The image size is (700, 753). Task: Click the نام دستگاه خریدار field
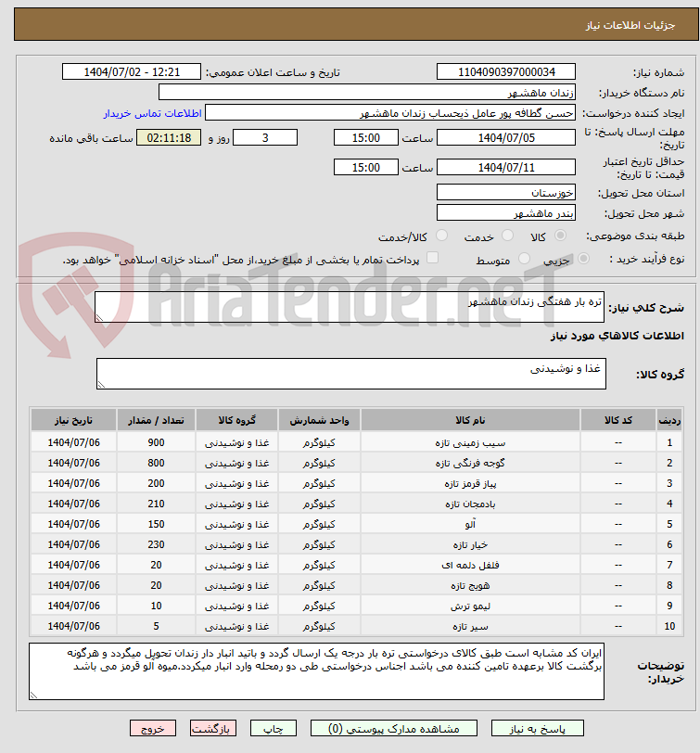(x=367, y=92)
